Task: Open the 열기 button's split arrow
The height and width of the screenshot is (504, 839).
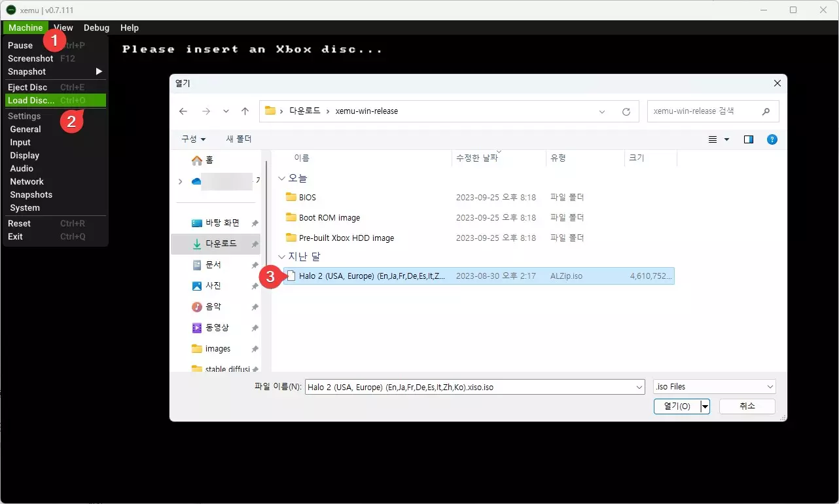Action: pos(705,406)
